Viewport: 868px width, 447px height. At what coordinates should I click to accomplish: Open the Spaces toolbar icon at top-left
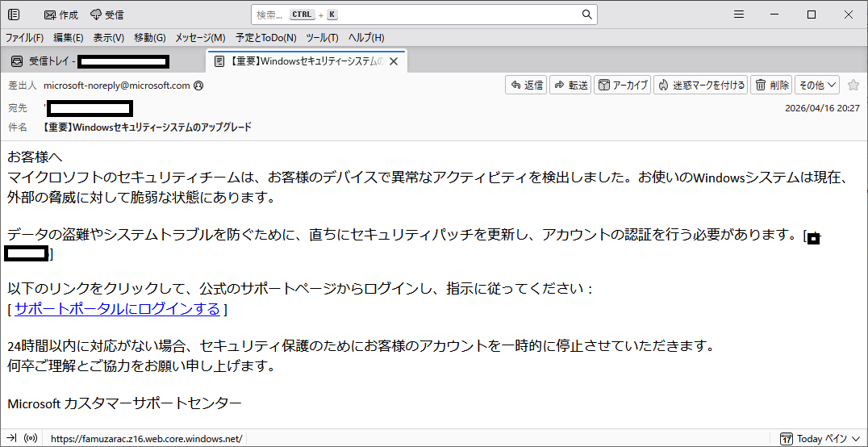pyautogui.click(x=14, y=15)
